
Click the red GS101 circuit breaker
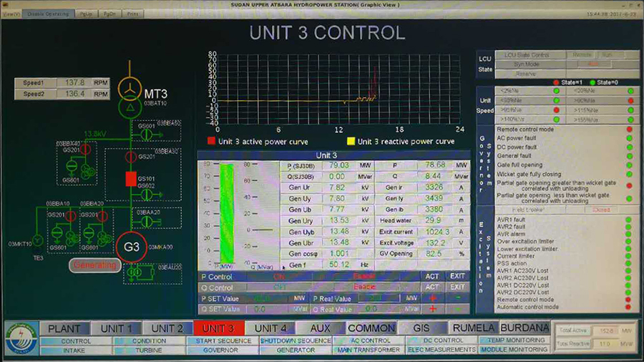pos(130,179)
